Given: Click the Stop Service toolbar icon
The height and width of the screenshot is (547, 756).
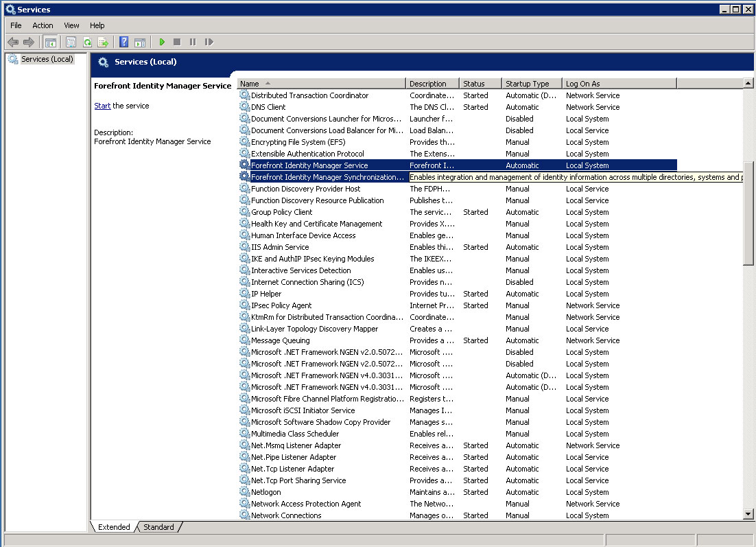Looking at the screenshot, I should 177,43.
